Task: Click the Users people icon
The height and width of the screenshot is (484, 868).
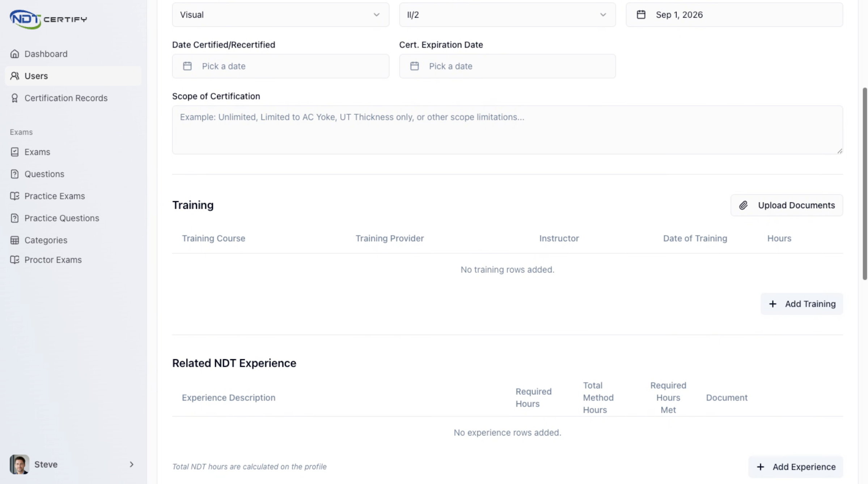Action: pyautogui.click(x=14, y=76)
